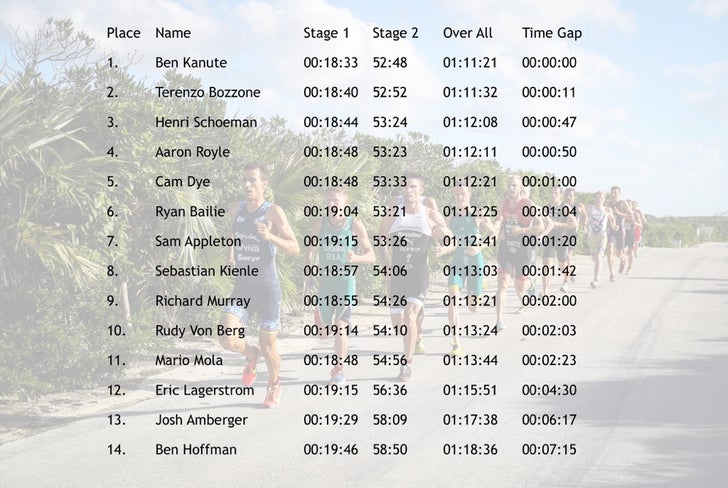Screen dimensions: 728x488
Task: Select the Over All column header
Action: coord(468,33)
